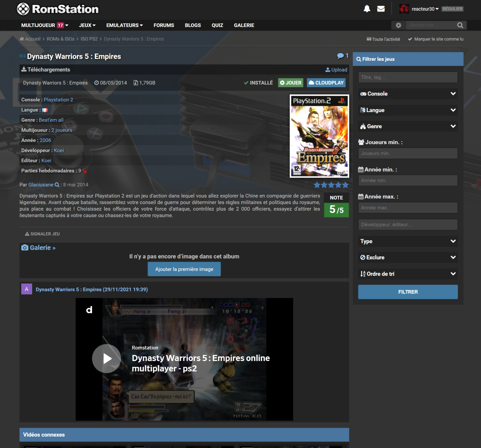Image resolution: width=481 pixels, height=448 pixels.
Task: Click the Titre, tag input field
Action: [x=408, y=77]
